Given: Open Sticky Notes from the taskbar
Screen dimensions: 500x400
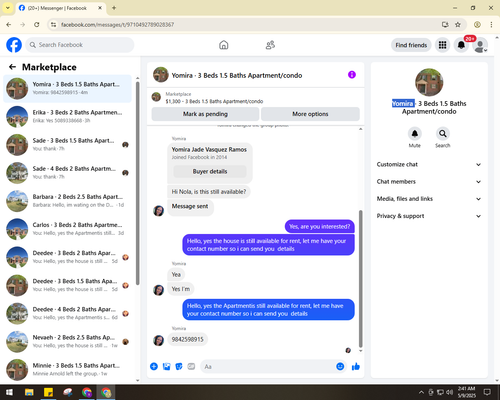Looking at the screenshot, I should point(48,392).
